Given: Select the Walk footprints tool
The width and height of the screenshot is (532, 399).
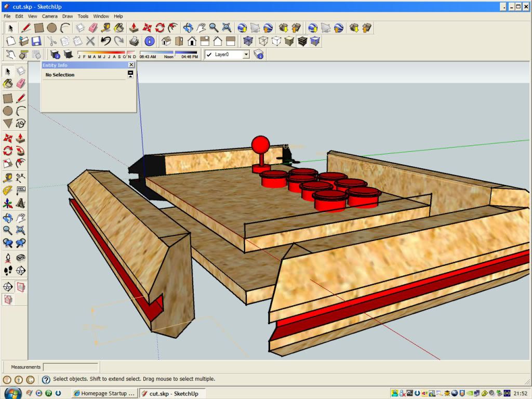Looking at the screenshot, I should pos(8,271).
